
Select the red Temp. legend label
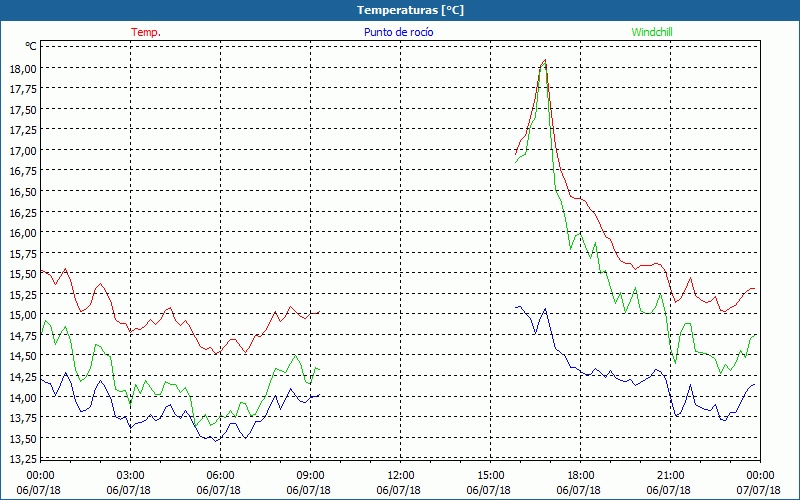pyautogui.click(x=146, y=32)
